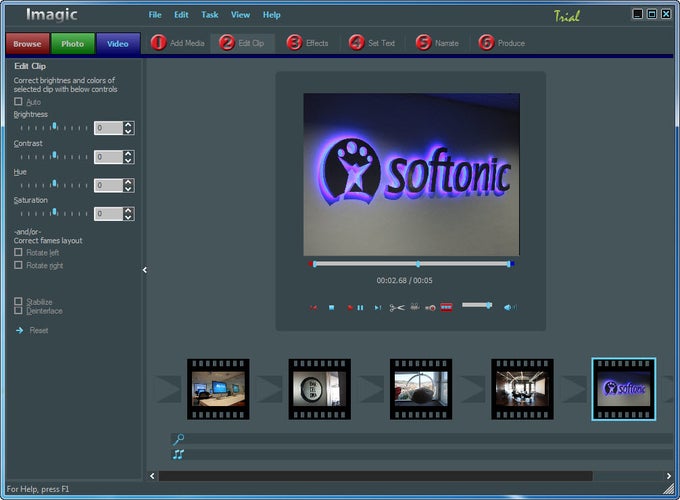The width and height of the screenshot is (680, 500).
Task: Enable the Stabilize option
Action: [x=18, y=301]
